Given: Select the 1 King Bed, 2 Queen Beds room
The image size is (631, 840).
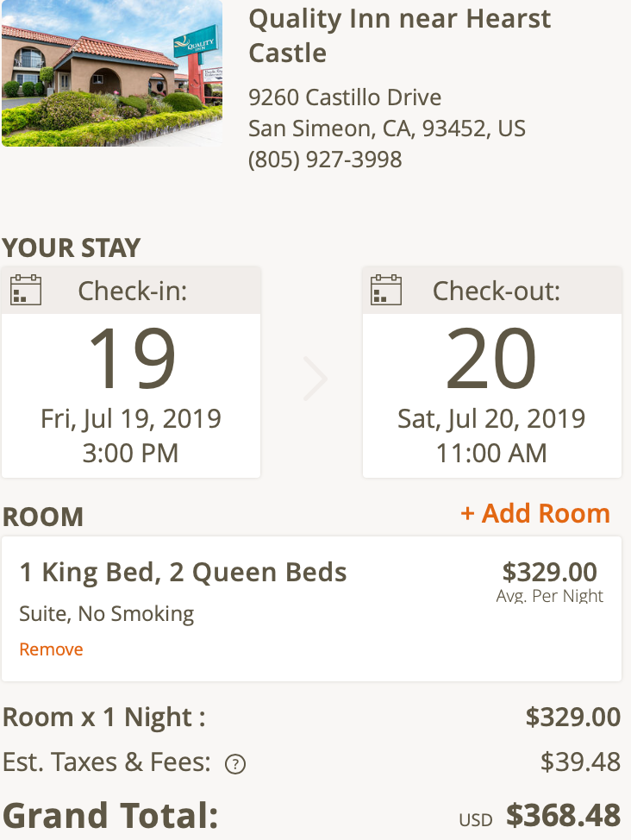Looking at the screenshot, I should [x=183, y=572].
